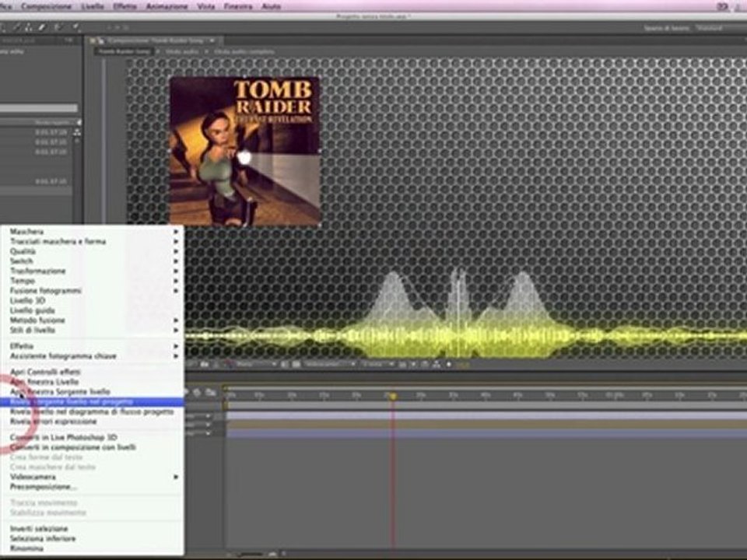This screenshot has width=747, height=560.
Task: Select the Puppet Pin tool in toolbar
Action: 75,27
